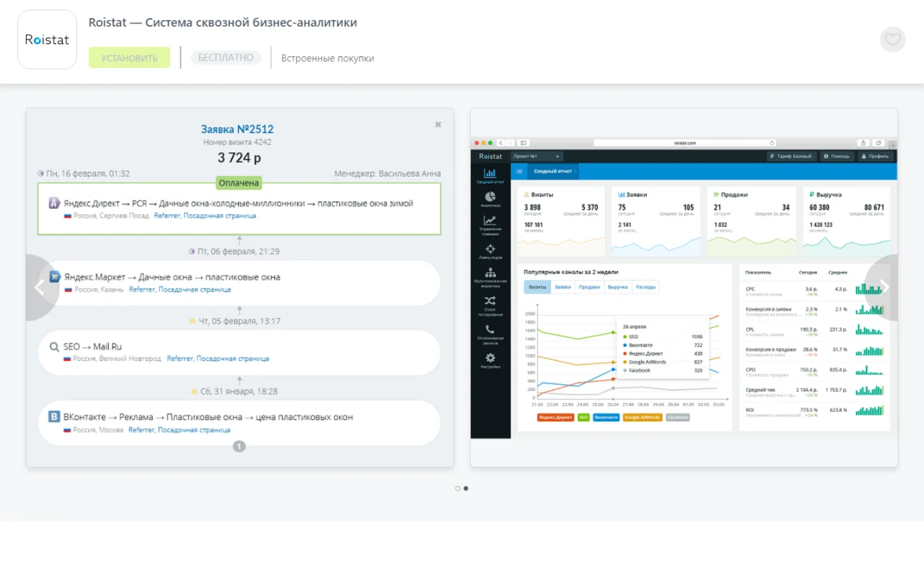Click the 3 724 р amount
The image size is (924, 562).
[240, 157]
